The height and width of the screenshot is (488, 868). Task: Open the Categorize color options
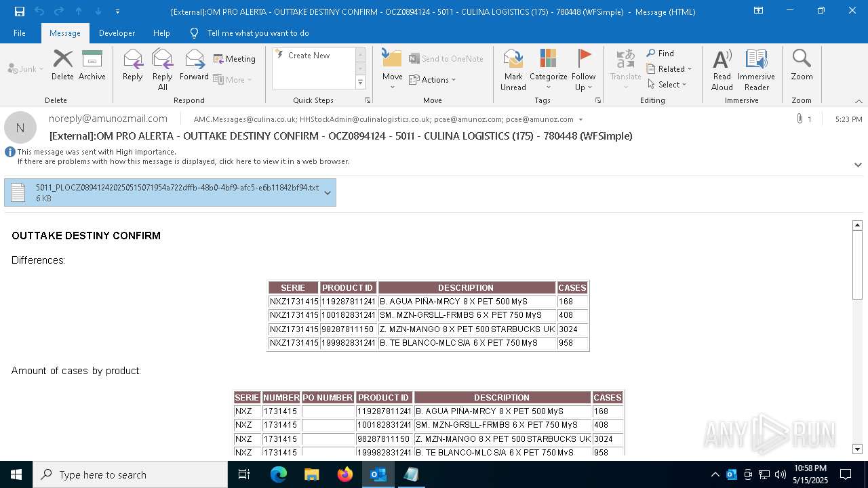coord(549,70)
